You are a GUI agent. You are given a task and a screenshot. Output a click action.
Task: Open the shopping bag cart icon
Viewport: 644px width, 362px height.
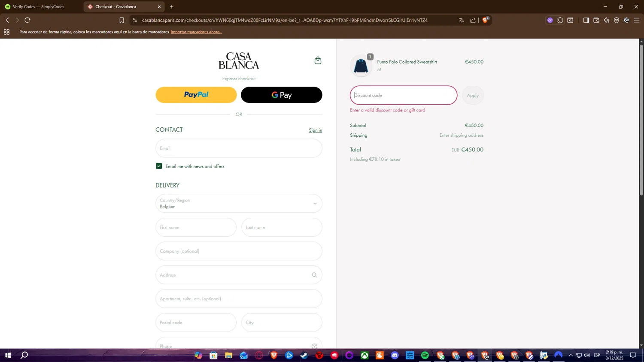[x=318, y=60]
